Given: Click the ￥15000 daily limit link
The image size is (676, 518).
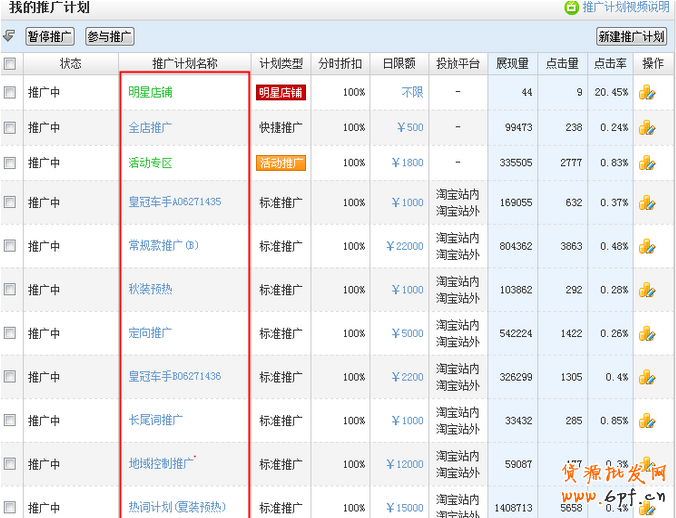Looking at the screenshot, I should pos(405,508).
